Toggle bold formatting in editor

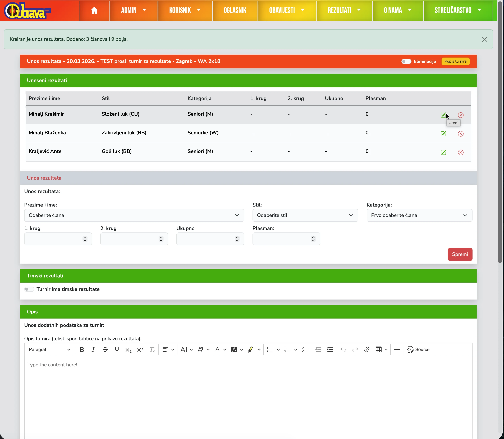[x=82, y=350]
